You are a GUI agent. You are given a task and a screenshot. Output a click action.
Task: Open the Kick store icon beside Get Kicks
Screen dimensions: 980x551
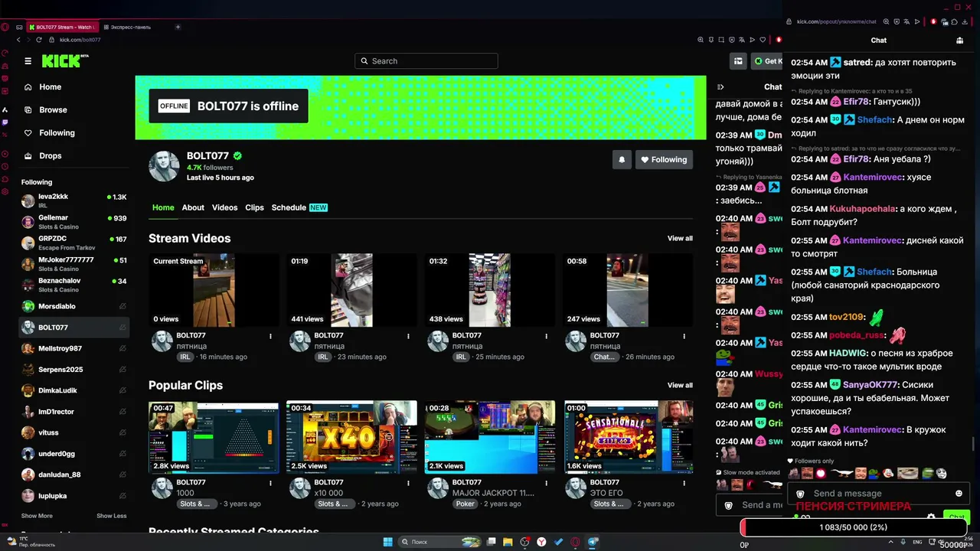pos(738,61)
